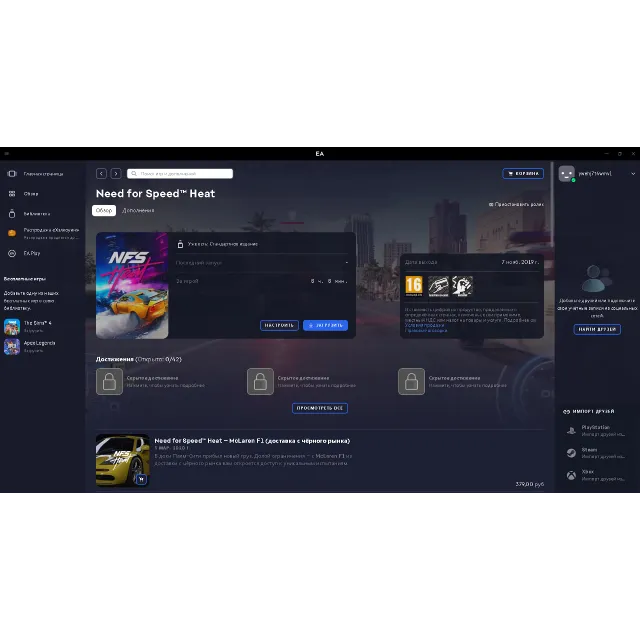Screen dimensions: 640x640
Task: Pause the video via Приостановить ролик
Action: (x=516, y=204)
